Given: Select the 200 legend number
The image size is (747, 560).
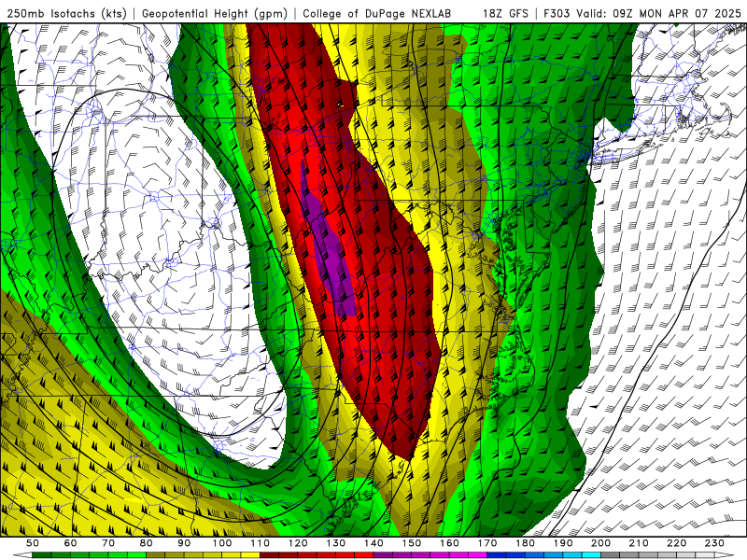Looking at the screenshot, I should pos(601,543).
